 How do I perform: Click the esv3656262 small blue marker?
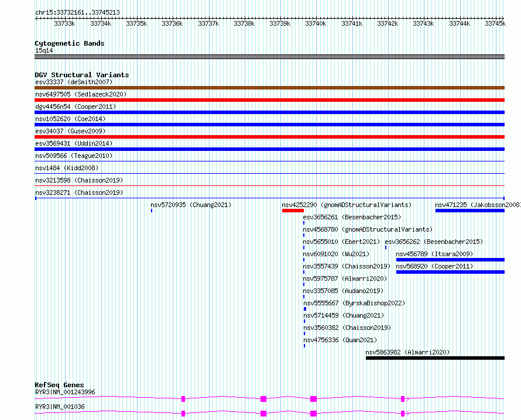click(x=385, y=247)
